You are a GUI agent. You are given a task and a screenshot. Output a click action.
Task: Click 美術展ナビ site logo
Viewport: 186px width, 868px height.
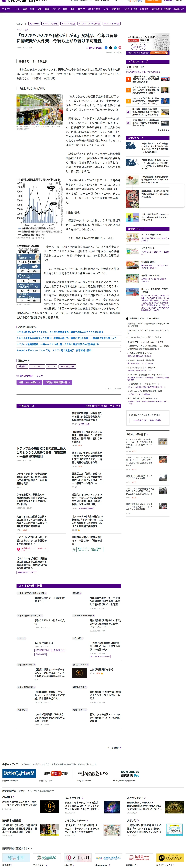tap(139, 858)
